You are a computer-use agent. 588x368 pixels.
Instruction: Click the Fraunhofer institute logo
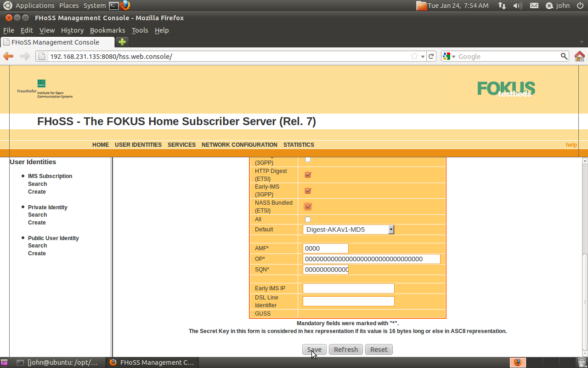click(45, 89)
